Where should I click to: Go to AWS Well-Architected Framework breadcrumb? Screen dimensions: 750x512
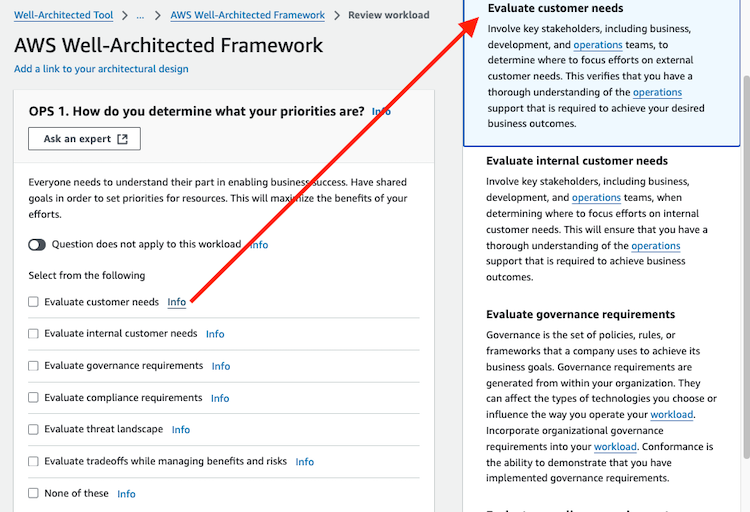(x=248, y=15)
